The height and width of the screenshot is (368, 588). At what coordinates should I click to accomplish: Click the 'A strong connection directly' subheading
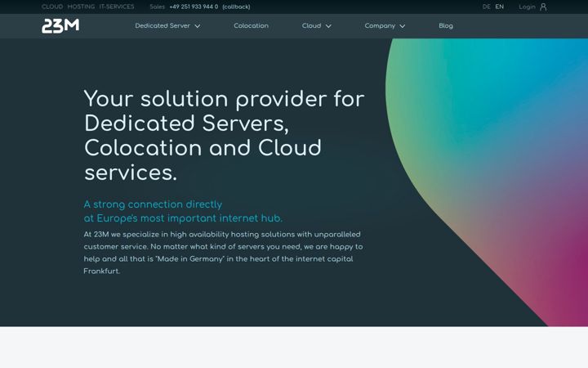[153, 204]
